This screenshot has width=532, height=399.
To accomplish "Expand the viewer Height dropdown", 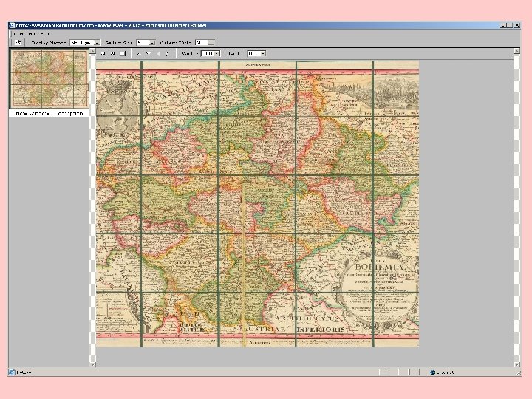I will [264, 54].
